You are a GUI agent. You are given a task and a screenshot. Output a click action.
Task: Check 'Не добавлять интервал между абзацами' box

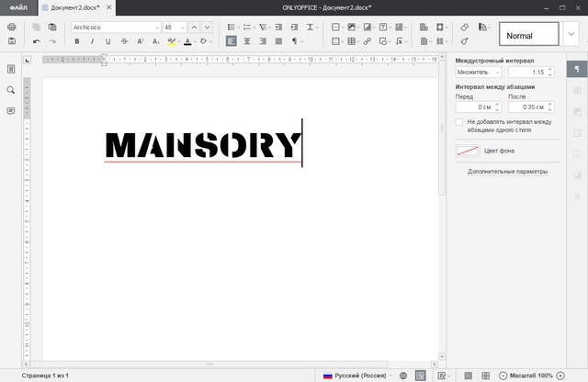click(x=459, y=122)
